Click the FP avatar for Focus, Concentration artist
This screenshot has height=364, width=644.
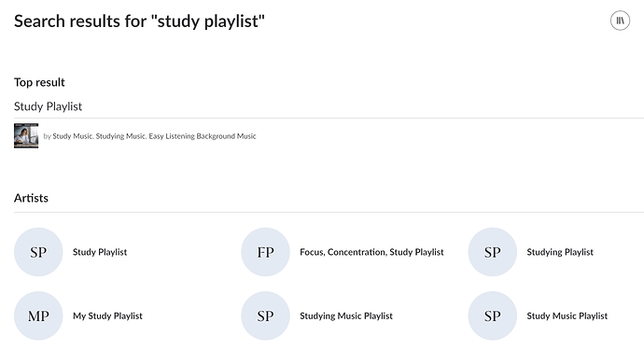click(x=265, y=252)
